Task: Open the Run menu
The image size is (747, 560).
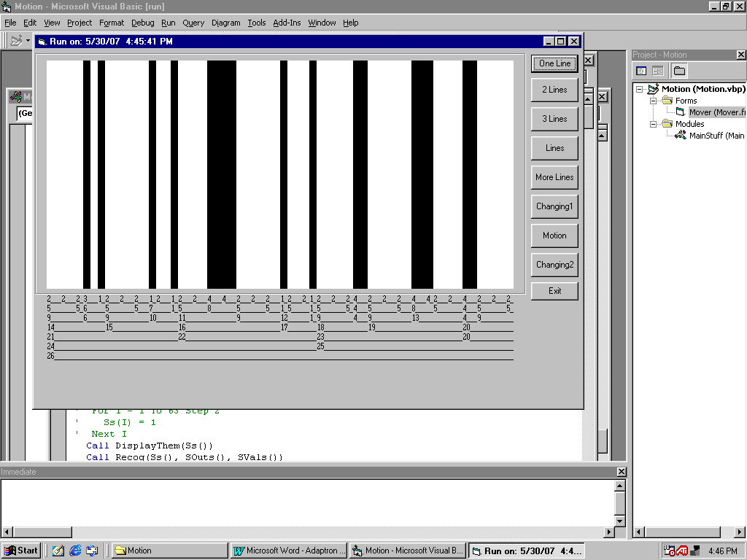Action: 169,23
